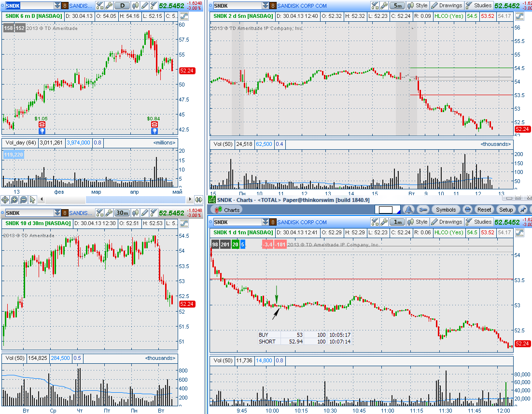Open the pencil Drawings icon in the daily chart
This screenshot has height=414, width=532.
[x=145, y=5]
